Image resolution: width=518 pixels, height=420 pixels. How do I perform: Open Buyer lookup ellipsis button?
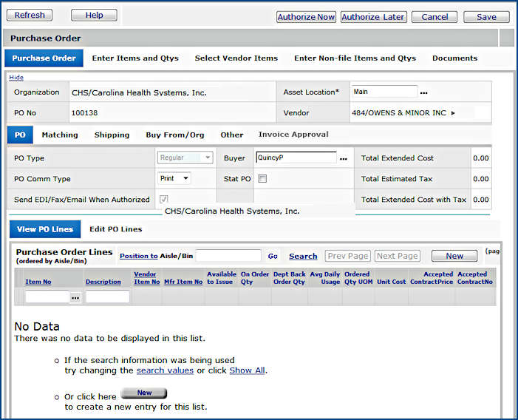click(344, 158)
